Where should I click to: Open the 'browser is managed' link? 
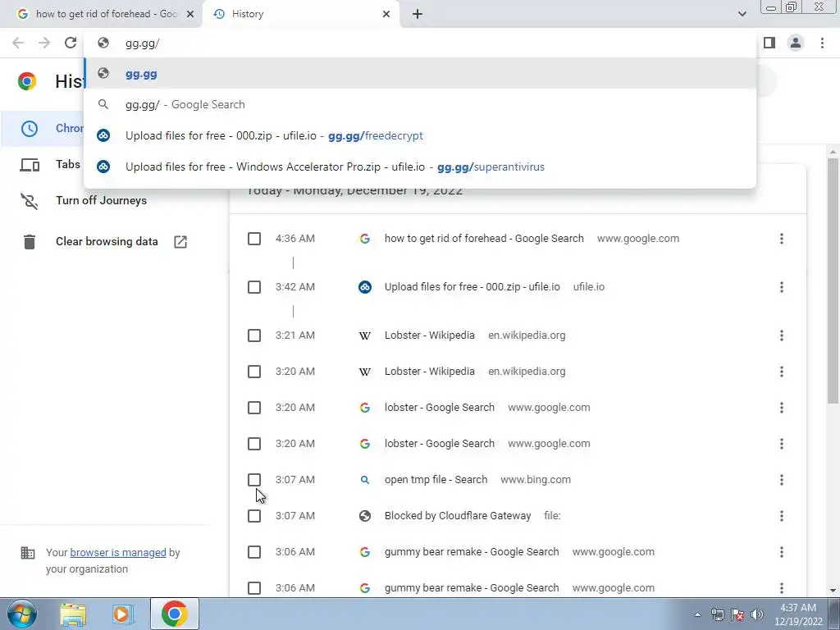click(118, 552)
